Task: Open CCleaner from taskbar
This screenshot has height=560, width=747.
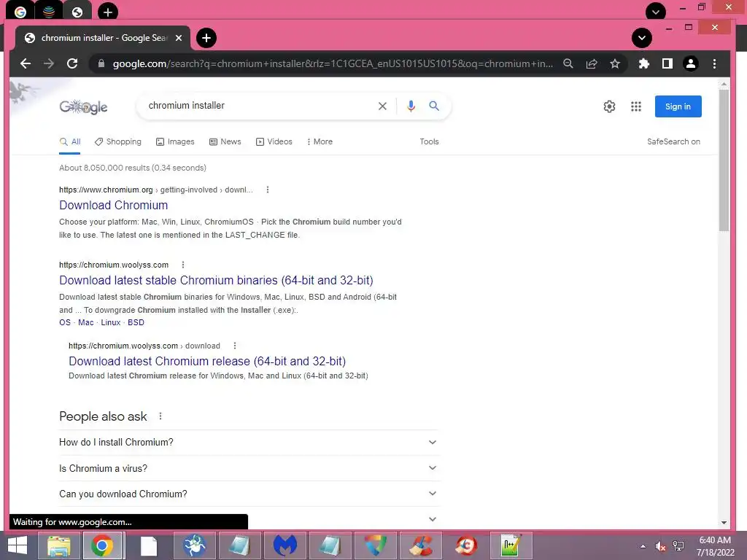Action: 421,545
